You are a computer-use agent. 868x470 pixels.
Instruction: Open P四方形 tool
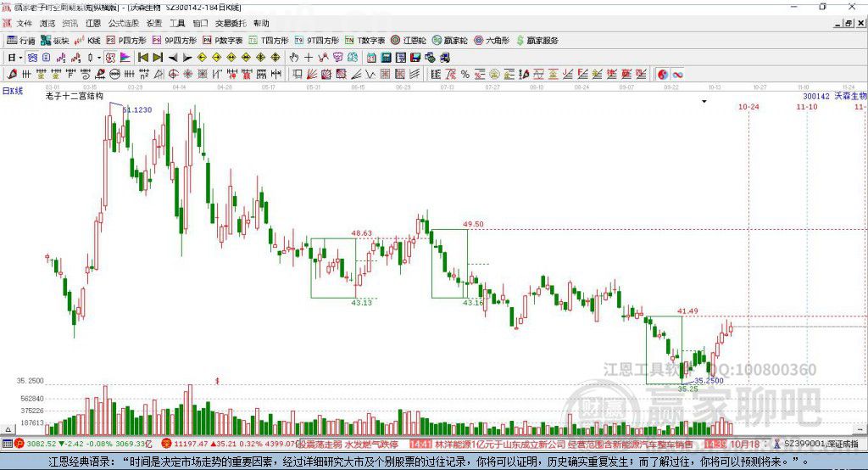(x=126, y=41)
